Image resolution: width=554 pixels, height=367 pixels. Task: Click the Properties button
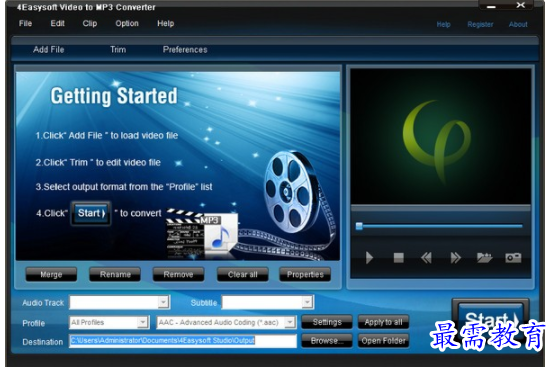(x=305, y=274)
